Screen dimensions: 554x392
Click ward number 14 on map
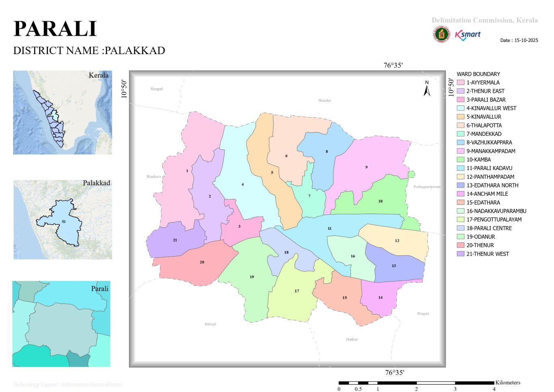pos(380,298)
